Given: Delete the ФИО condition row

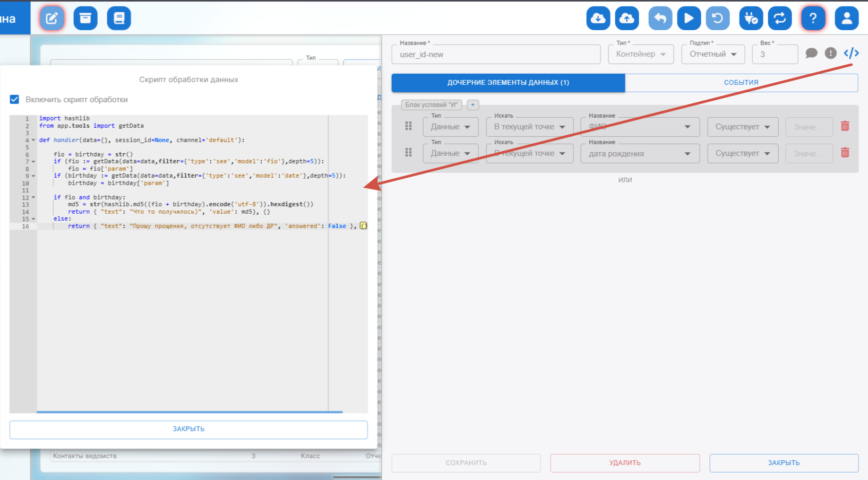Looking at the screenshot, I should (x=845, y=126).
